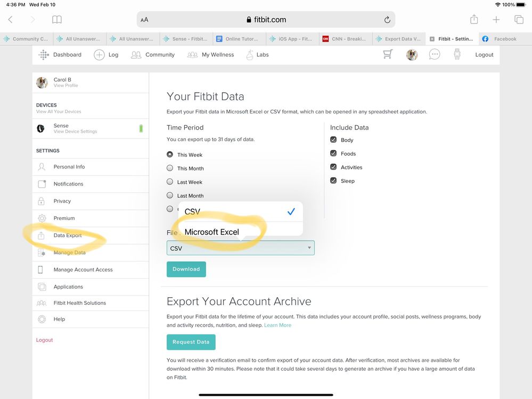Viewport: 532px width, 399px height.
Task: Open Notifications in settings sidebar
Action: (x=91, y=184)
